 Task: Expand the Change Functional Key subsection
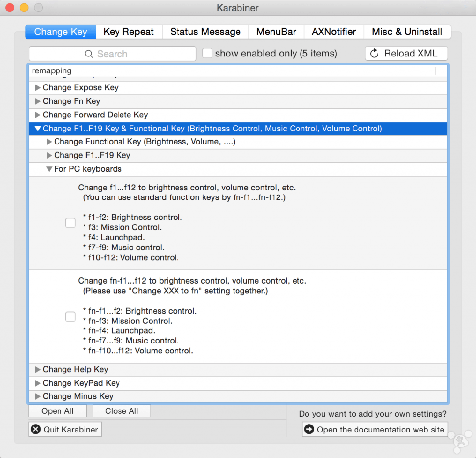[49, 142]
